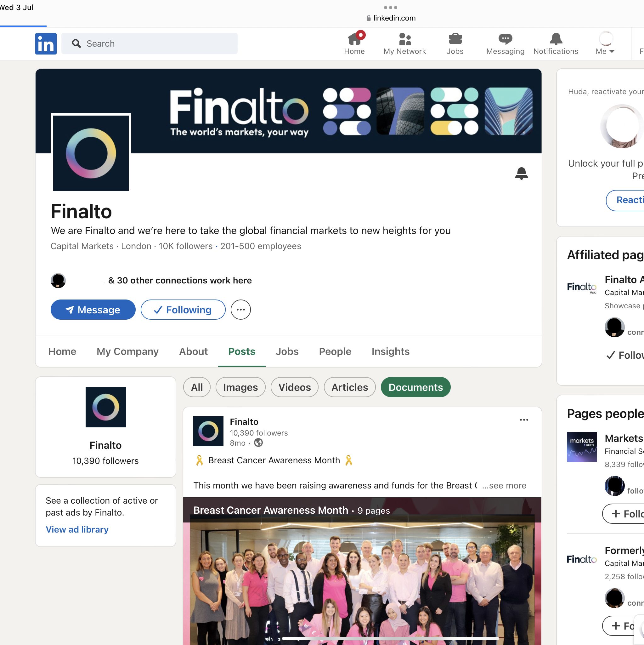
Task: Select the Images filter chip
Action: click(x=240, y=387)
